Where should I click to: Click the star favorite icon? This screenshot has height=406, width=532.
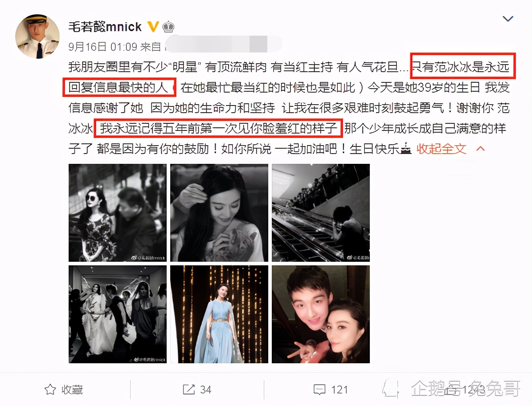click(x=50, y=390)
